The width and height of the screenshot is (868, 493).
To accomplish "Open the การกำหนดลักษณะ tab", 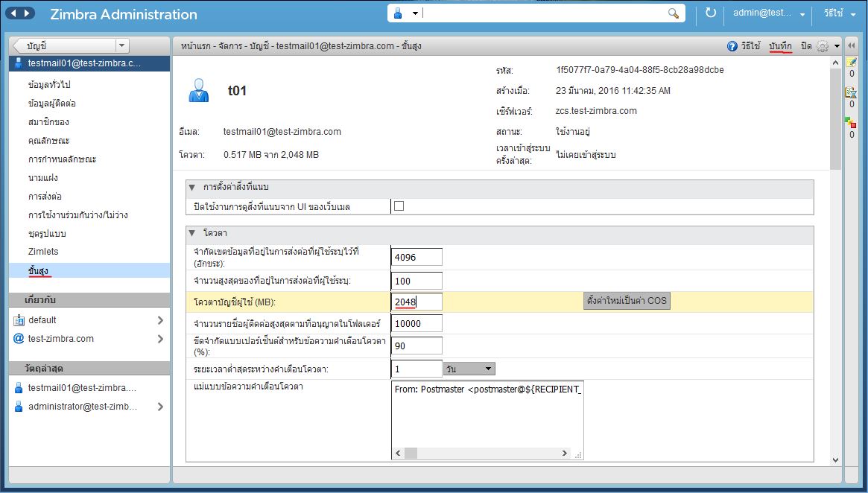I will coord(62,159).
